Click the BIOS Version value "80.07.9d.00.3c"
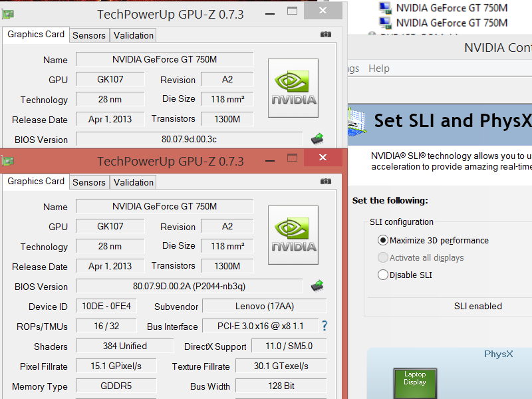This screenshot has height=399, width=532. 189,139
